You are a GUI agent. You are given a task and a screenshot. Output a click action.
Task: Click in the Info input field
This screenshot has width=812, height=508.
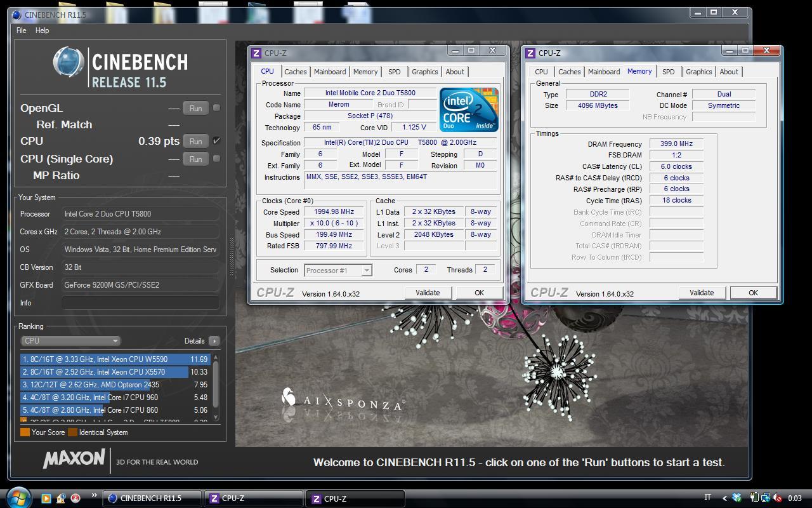140,303
